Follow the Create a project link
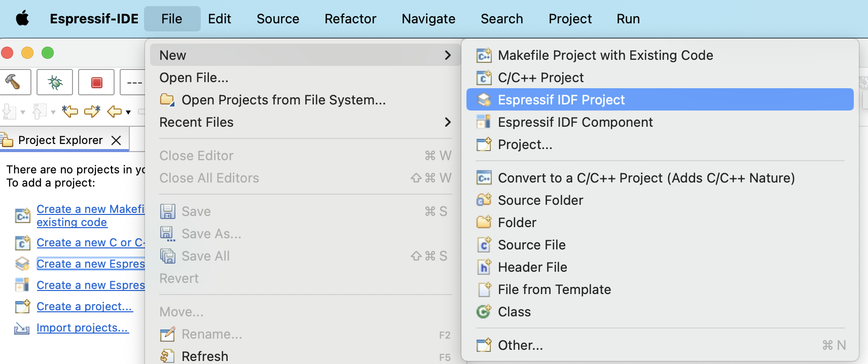The width and height of the screenshot is (868, 364). tap(84, 307)
